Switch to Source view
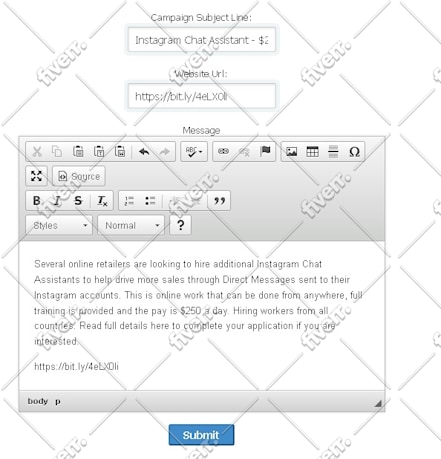 click(79, 176)
